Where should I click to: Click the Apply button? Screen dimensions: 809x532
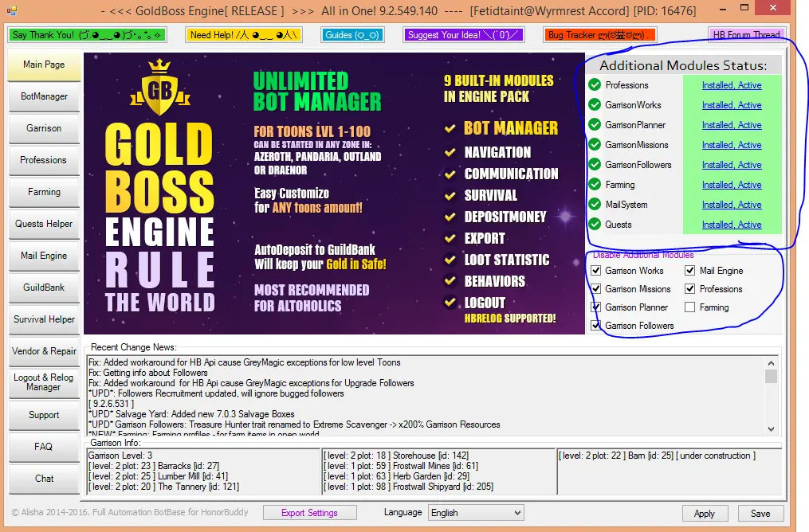click(705, 514)
